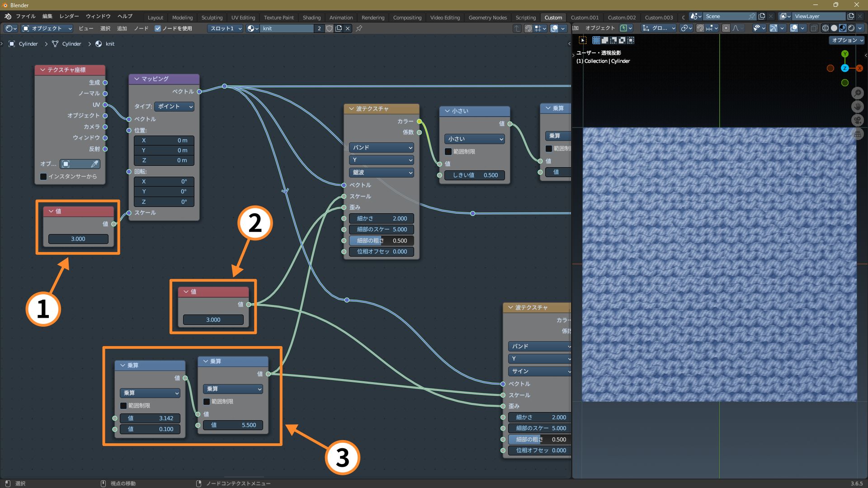This screenshot has height=488, width=868.
Task: Open the レンダー menu
Action: (x=69, y=16)
